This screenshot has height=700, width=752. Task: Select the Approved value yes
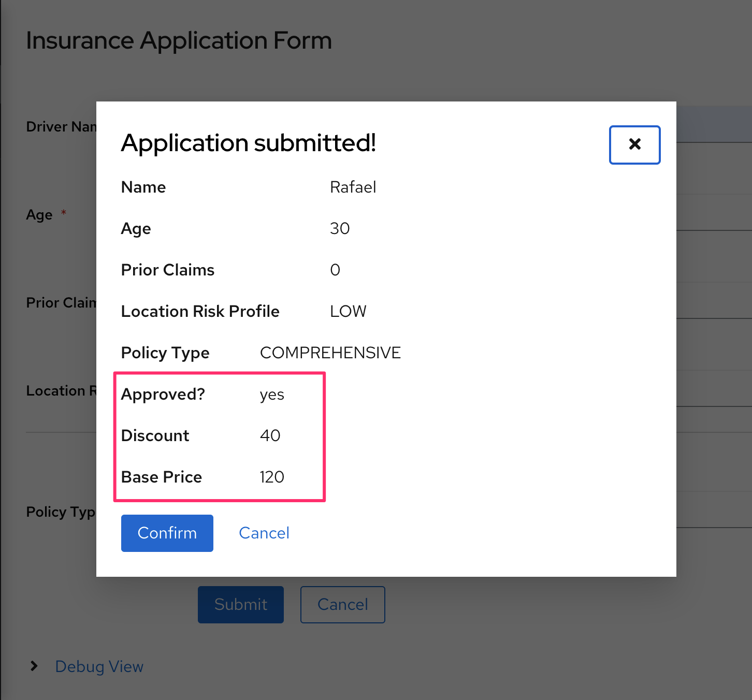(272, 395)
